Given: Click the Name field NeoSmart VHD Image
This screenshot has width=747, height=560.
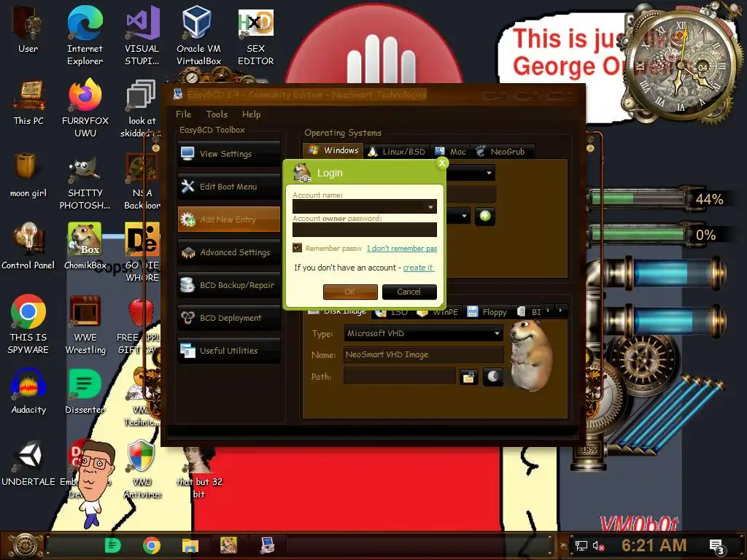Looking at the screenshot, I should pyautogui.click(x=424, y=355).
